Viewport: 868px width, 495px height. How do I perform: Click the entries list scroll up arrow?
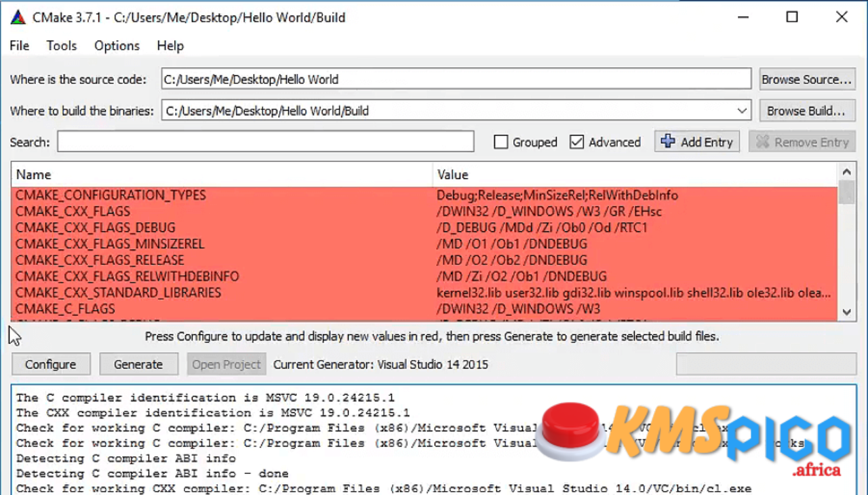tap(846, 172)
